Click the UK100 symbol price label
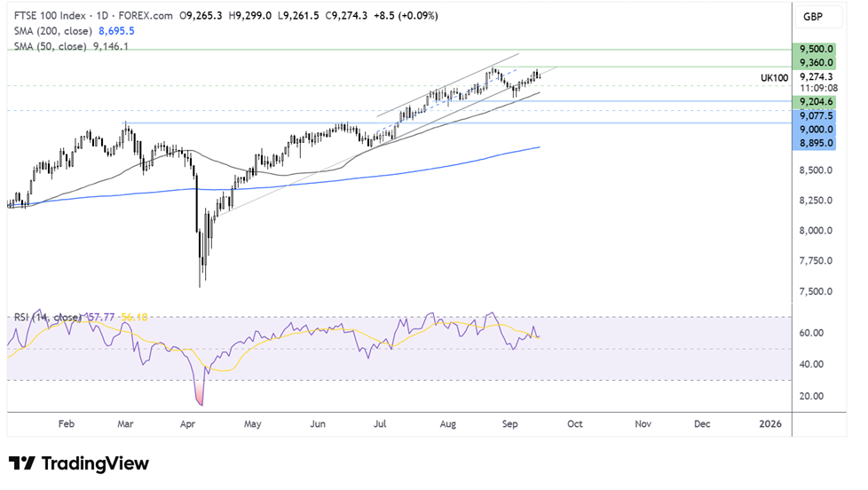 (774, 78)
